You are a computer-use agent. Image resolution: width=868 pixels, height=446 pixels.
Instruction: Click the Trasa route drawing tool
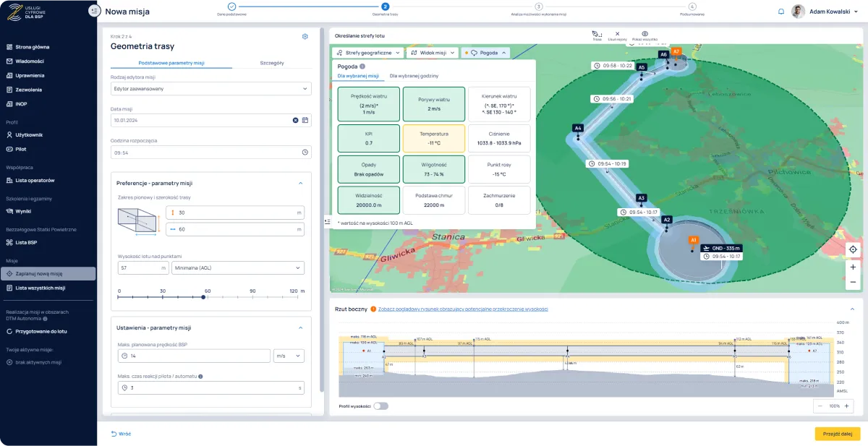tap(597, 34)
